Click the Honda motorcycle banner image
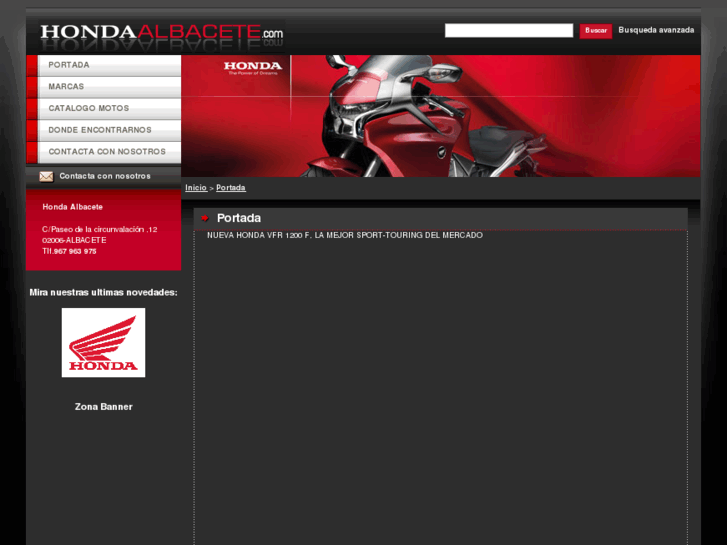The height and width of the screenshot is (545, 727). click(440, 116)
